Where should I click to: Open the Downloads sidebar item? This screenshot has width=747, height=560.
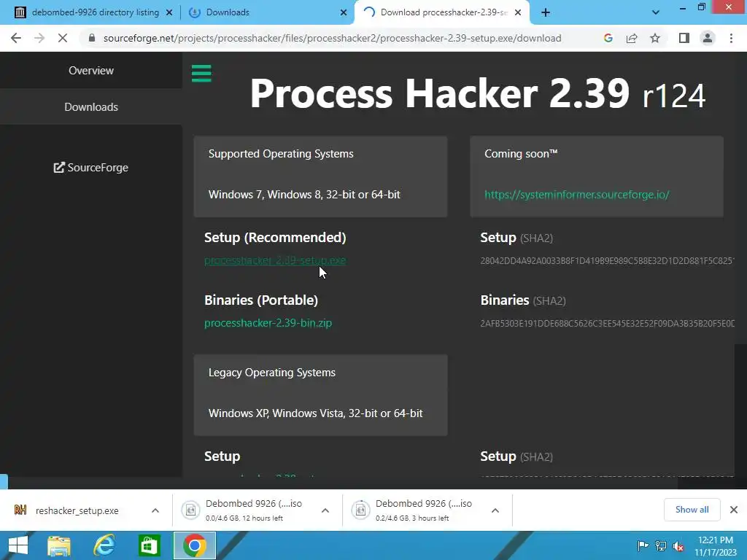(x=91, y=106)
